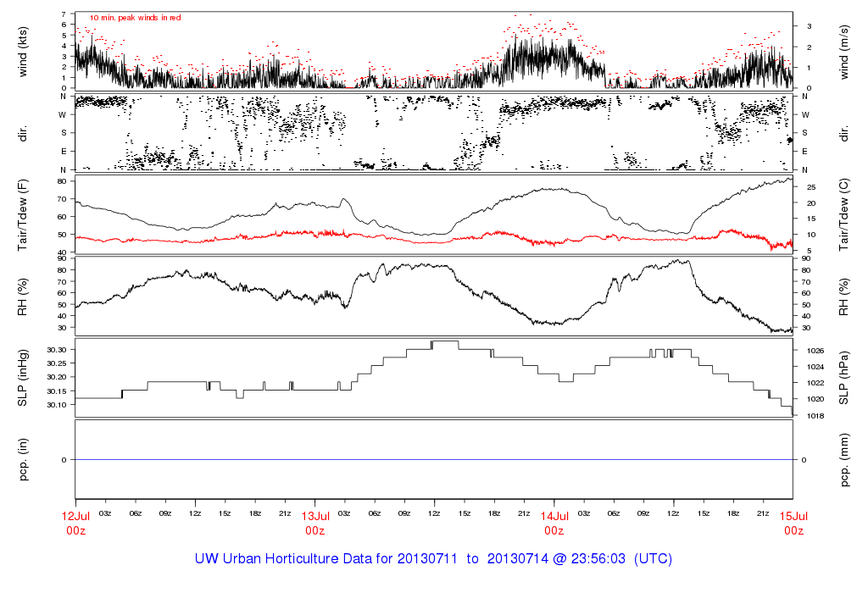Viewport: 868px width, 593px height.
Task: Select the "80" tick on Tair/Tdew (F) axis
Action: (62, 181)
